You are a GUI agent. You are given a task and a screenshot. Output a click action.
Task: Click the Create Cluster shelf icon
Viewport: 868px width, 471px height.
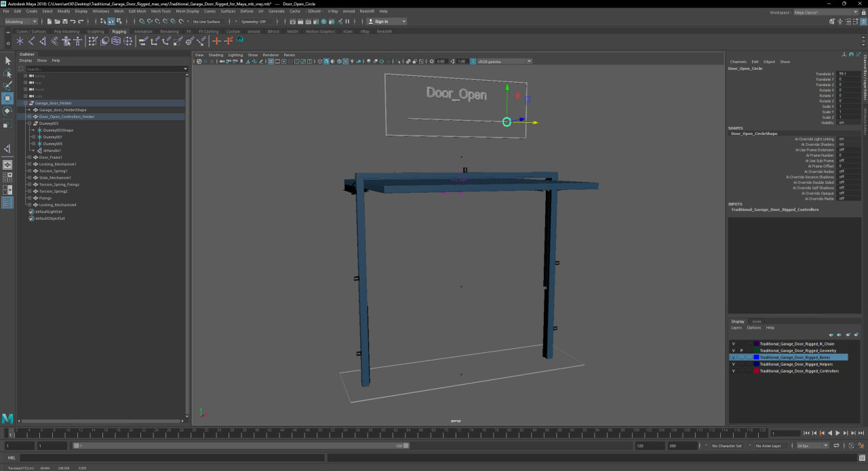tap(127, 41)
